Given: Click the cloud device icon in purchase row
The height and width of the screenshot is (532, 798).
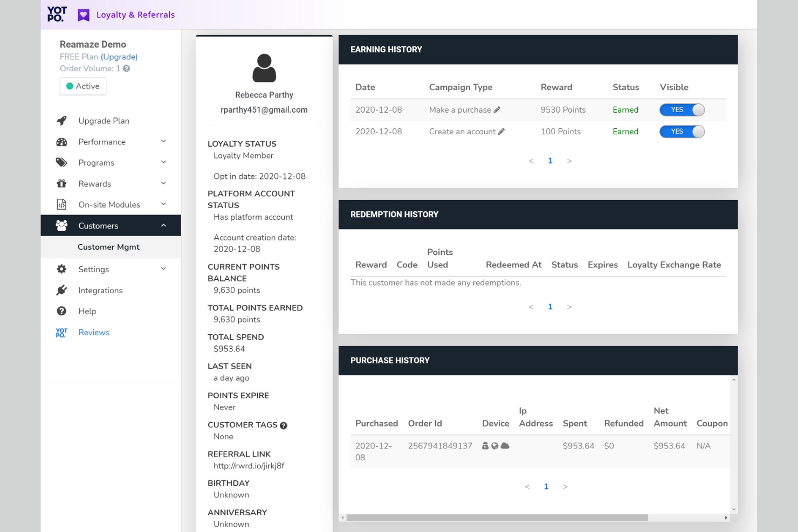Looking at the screenshot, I should coord(505,446).
